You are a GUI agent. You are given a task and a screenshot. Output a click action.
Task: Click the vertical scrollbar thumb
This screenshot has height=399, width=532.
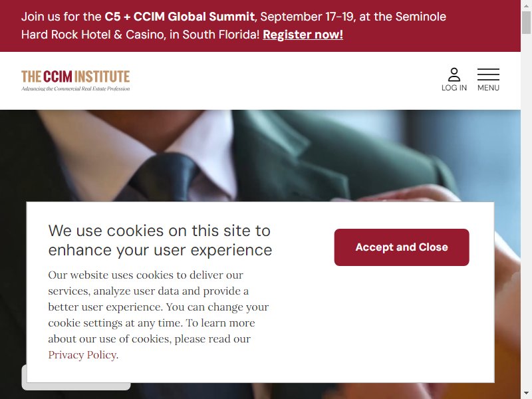(x=526, y=23)
